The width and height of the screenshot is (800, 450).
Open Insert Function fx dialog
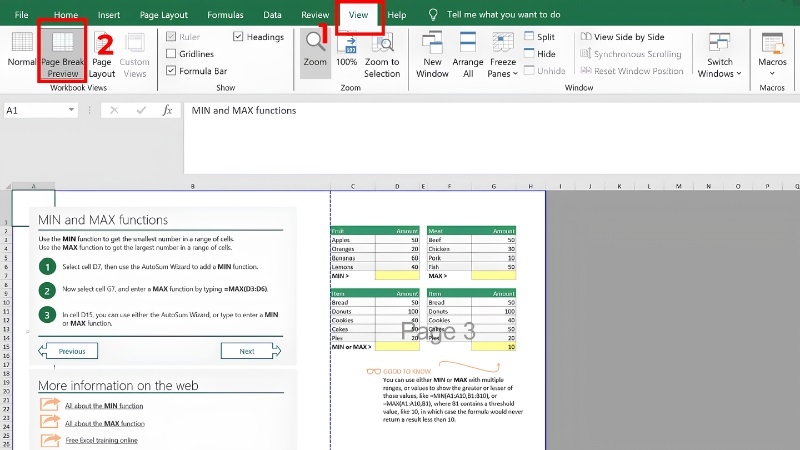(x=167, y=110)
